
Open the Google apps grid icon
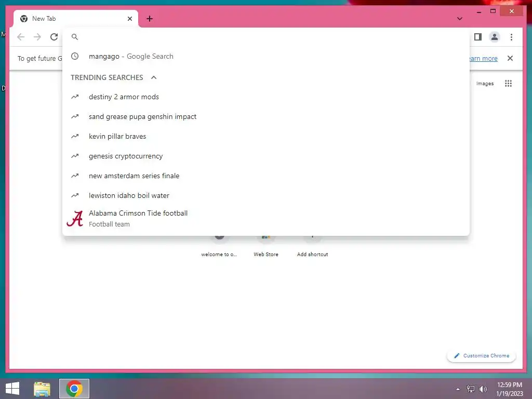click(x=508, y=84)
